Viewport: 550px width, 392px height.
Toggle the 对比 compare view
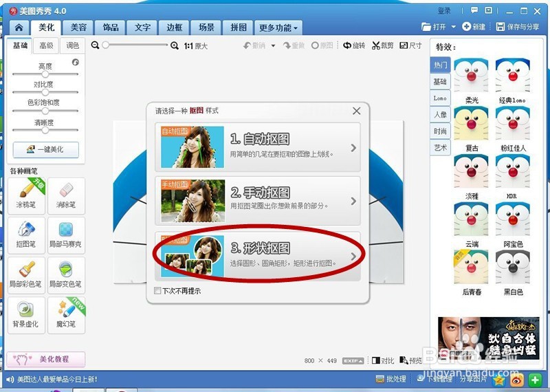click(x=383, y=361)
